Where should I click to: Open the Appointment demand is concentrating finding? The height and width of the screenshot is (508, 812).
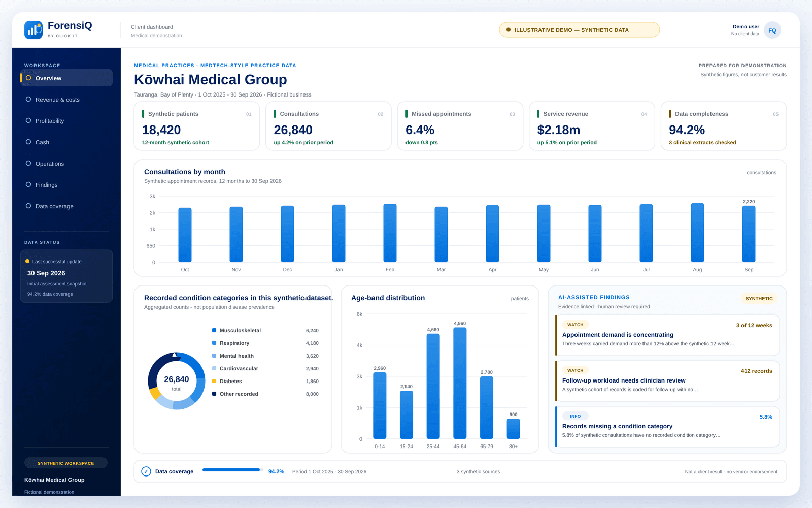pyautogui.click(x=667, y=335)
